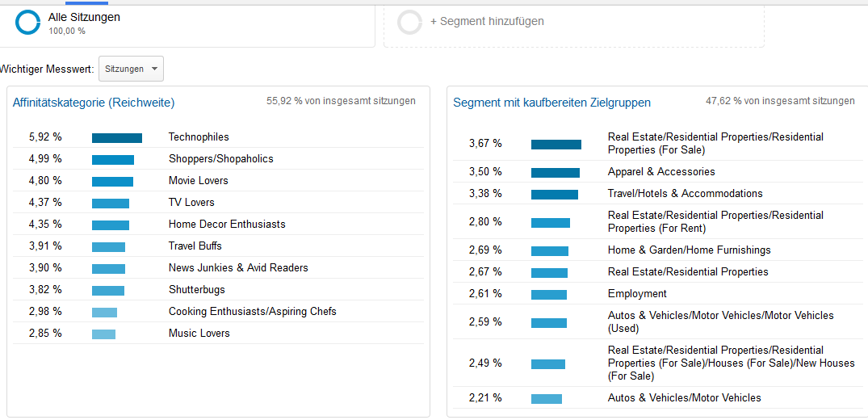Add a new segment via Segment hinzufügen

[x=487, y=22]
